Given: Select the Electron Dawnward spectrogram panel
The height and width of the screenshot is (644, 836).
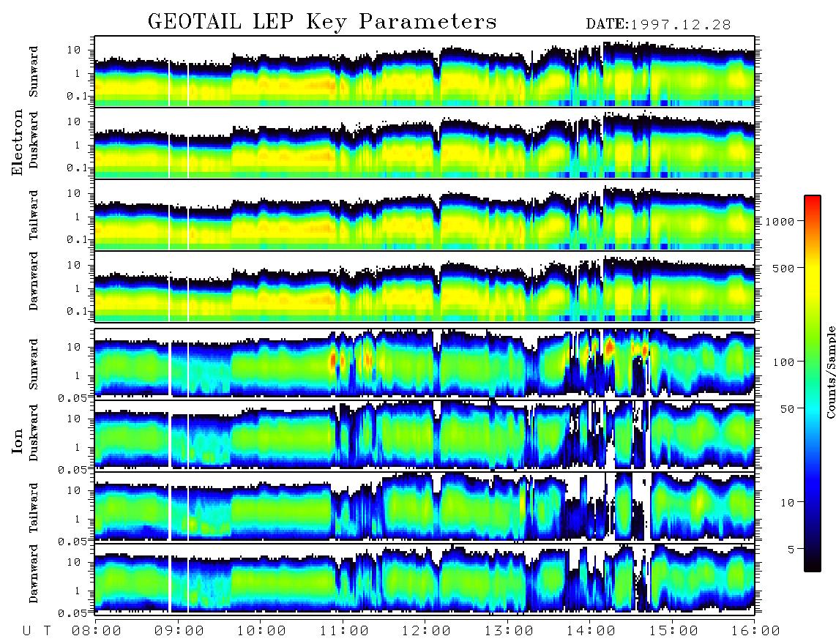Looking at the screenshot, I should coord(425,286).
